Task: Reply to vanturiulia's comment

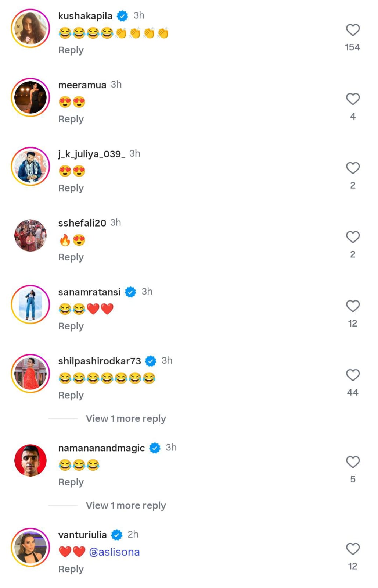Action: [x=71, y=569]
